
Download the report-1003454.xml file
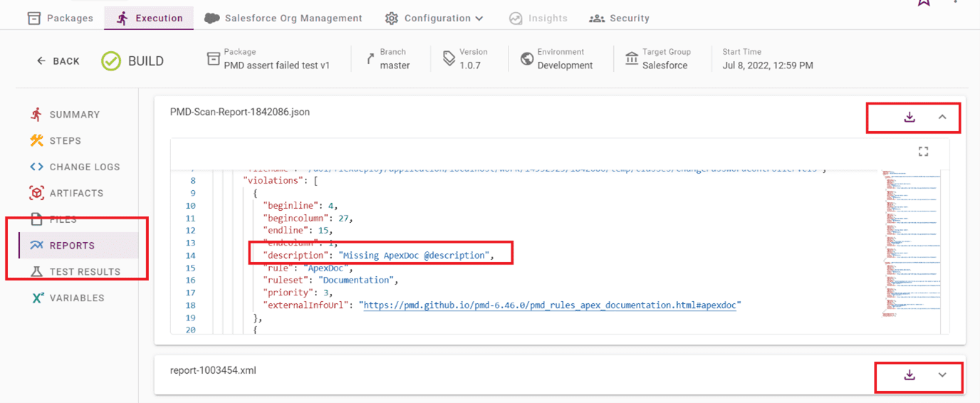click(909, 375)
